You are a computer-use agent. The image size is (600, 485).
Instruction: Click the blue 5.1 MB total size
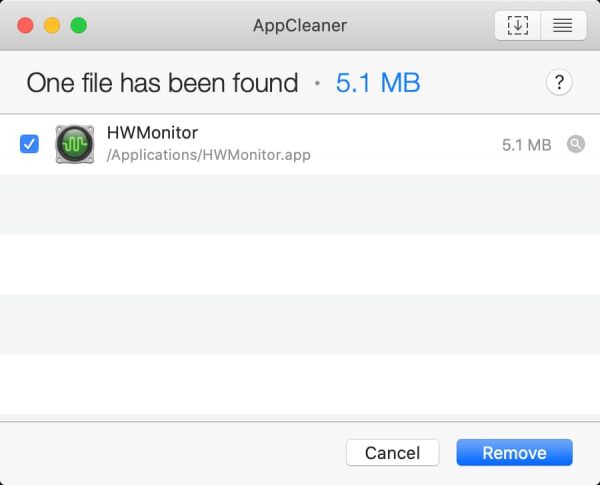tap(378, 83)
